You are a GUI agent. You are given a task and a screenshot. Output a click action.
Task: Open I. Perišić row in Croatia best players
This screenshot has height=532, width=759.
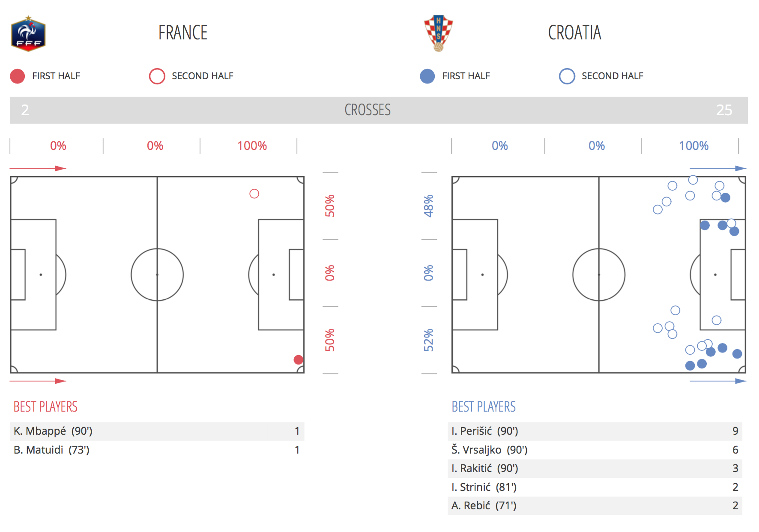[x=595, y=431]
